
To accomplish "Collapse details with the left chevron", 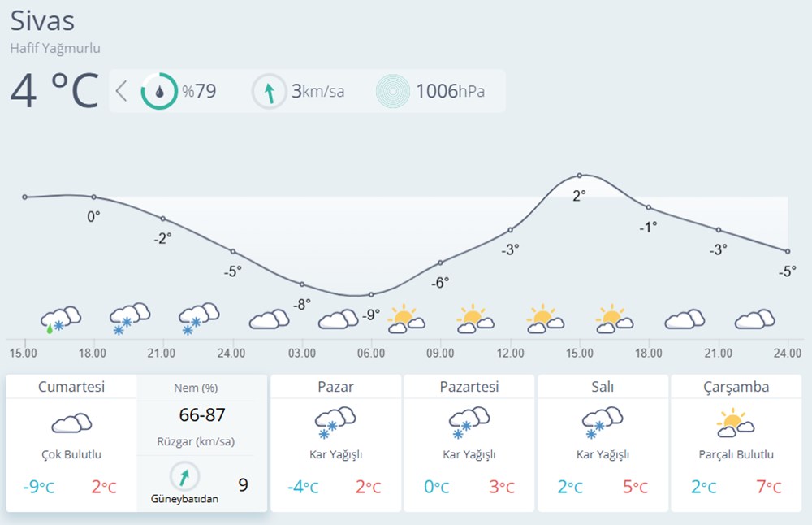I will pos(122,91).
